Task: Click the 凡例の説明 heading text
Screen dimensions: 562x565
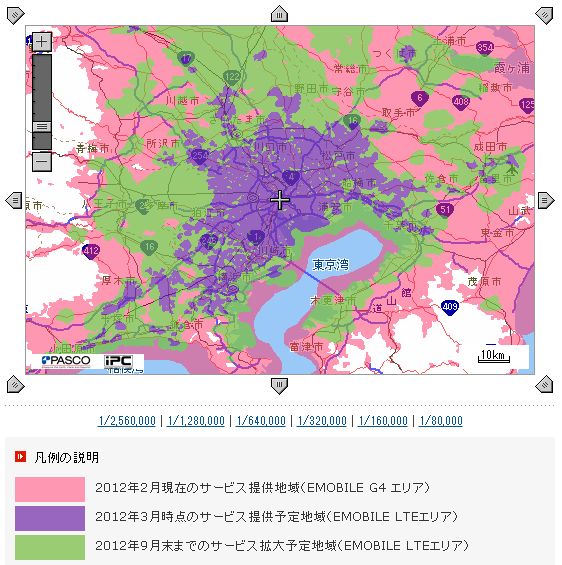Action: point(67,457)
